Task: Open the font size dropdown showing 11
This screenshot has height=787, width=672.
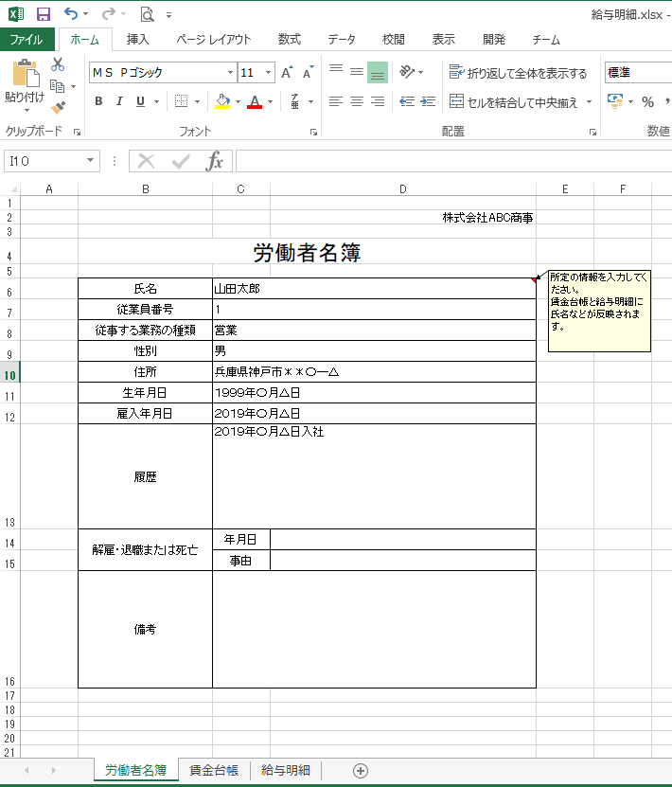Action: 268,72
